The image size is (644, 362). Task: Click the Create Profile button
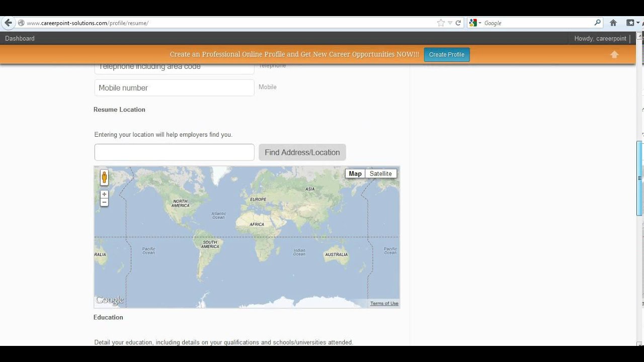[447, 54]
